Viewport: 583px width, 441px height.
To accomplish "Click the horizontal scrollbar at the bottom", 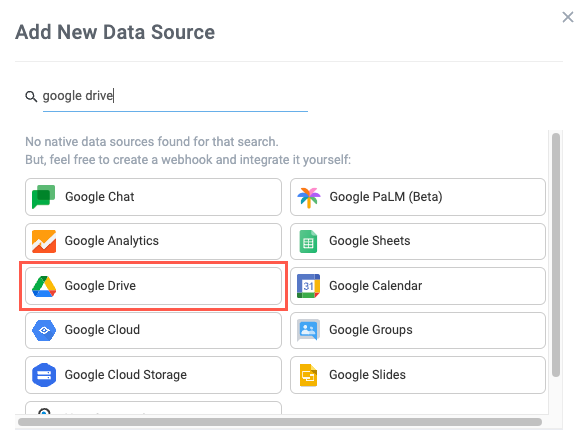I will (280, 422).
